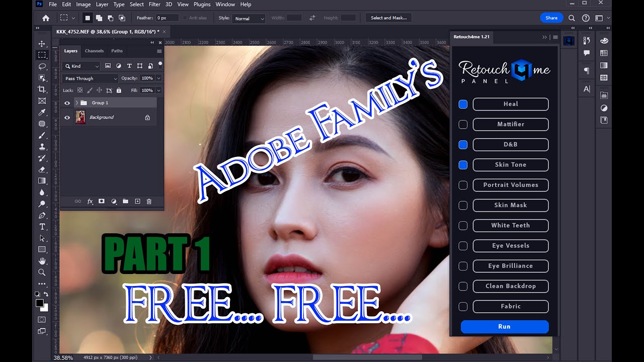Collapse the Retouch4me panel chevrons
644x362 pixels.
click(x=544, y=37)
